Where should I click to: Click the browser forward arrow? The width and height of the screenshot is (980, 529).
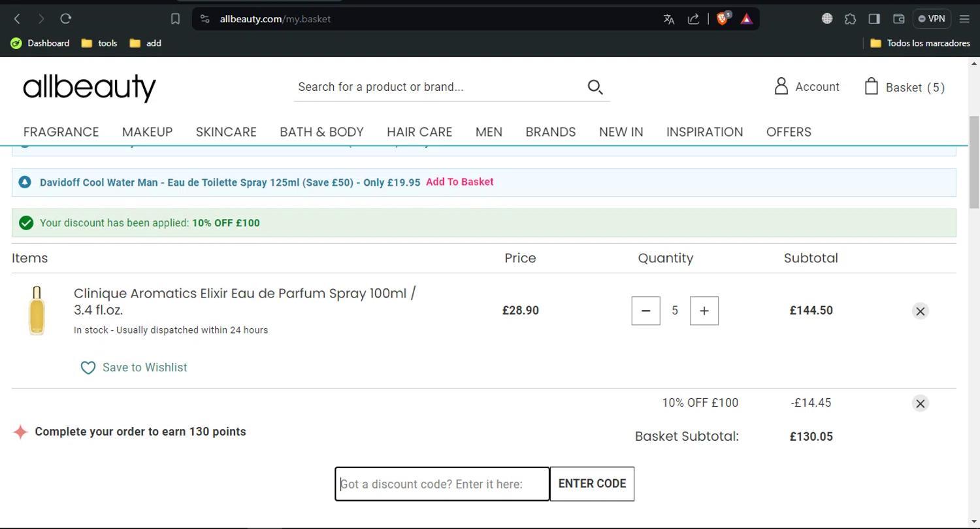pyautogui.click(x=41, y=19)
